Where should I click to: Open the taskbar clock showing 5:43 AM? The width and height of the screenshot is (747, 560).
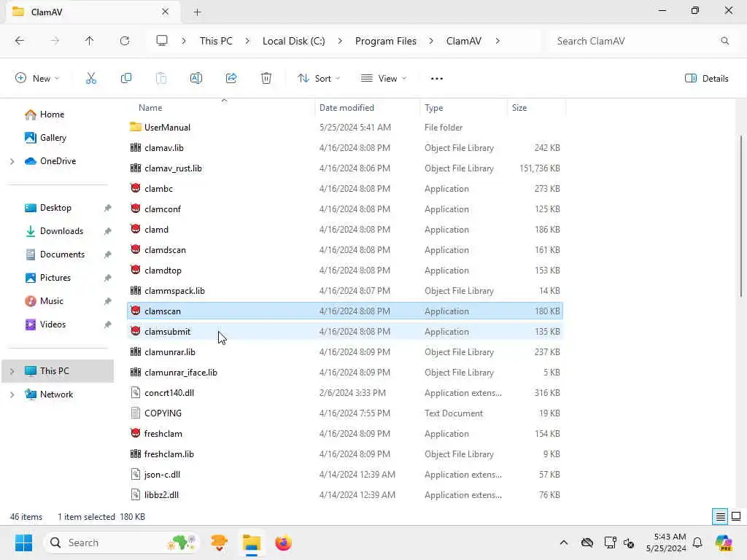(666, 542)
